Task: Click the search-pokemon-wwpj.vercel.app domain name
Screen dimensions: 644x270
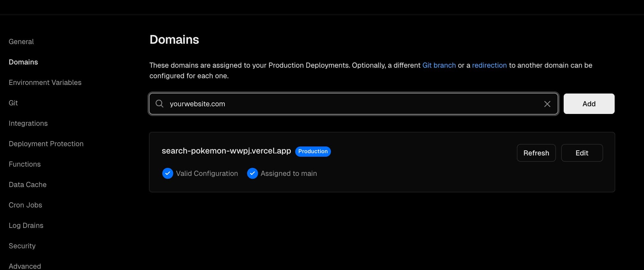Action: pyautogui.click(x=226, y=151)
